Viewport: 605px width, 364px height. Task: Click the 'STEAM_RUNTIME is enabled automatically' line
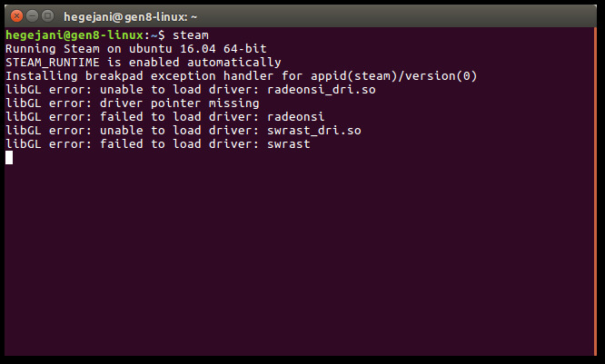click(x=144, y=63)
